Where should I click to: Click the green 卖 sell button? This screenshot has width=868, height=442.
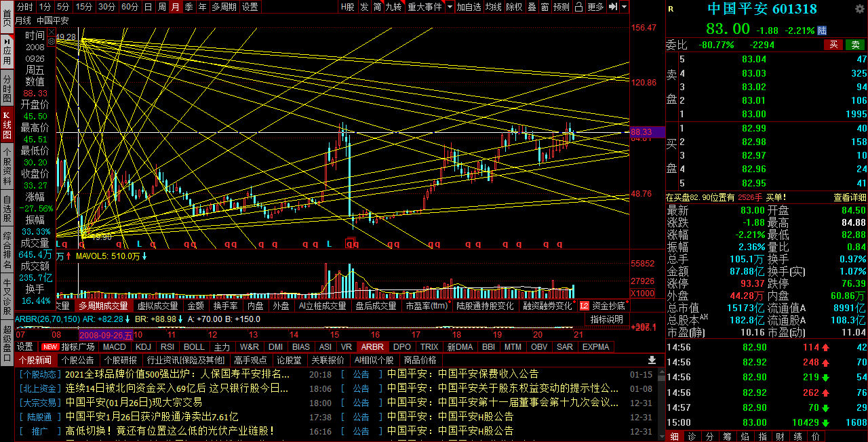tap(855, 45)
